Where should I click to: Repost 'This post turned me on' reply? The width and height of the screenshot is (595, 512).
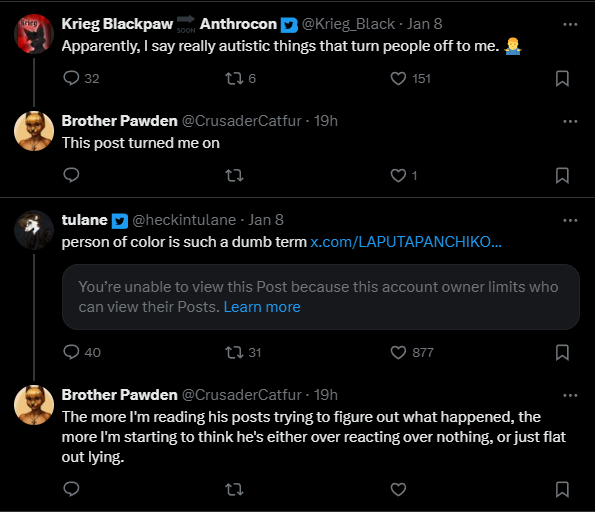coord(234,176)
